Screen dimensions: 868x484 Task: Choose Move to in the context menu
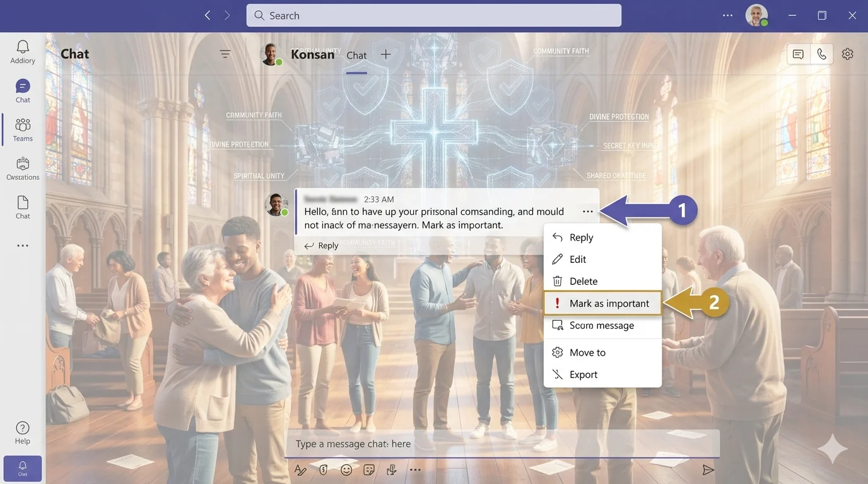[x=602, y=352]
